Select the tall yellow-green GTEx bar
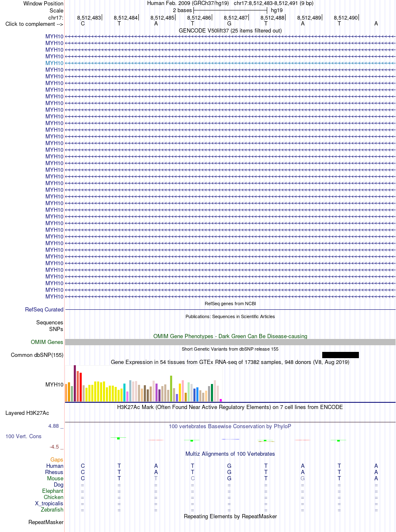The image size is (396, 532). coord(171,389)
